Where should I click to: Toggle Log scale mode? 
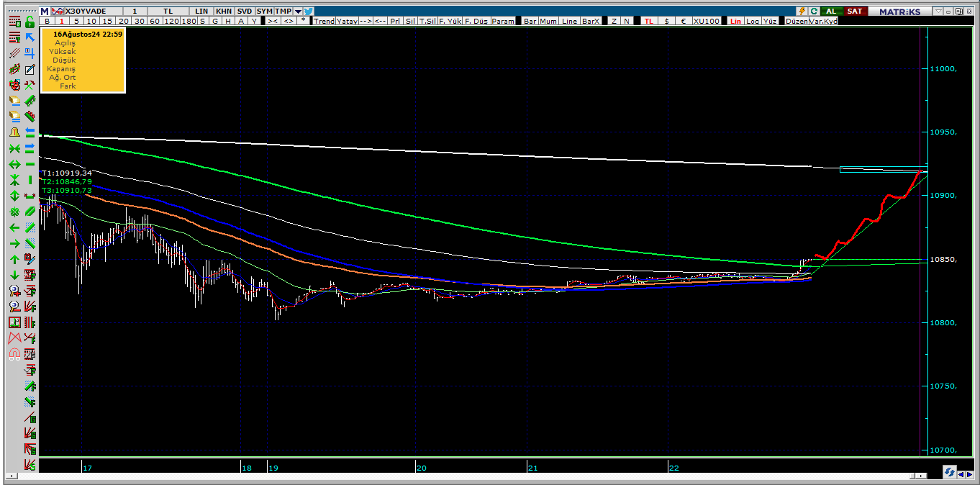click(x=753, y=21)
